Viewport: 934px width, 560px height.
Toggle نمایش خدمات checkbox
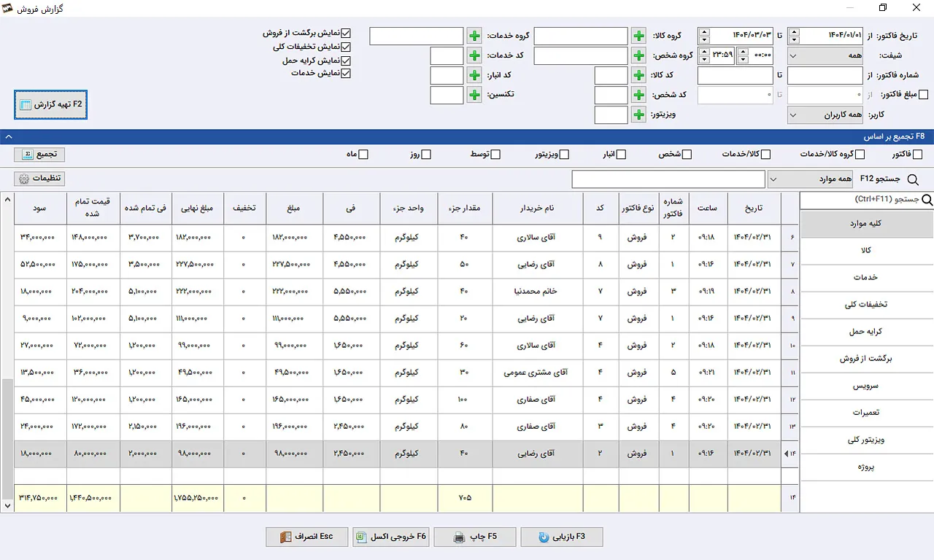347,74
